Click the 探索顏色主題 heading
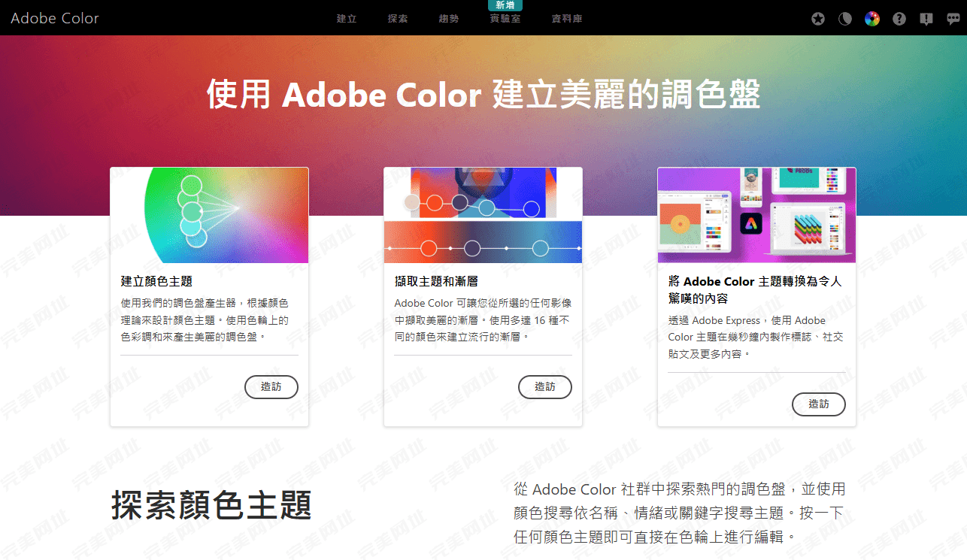This screenshot has height=560, width=967. coord(211,504)
